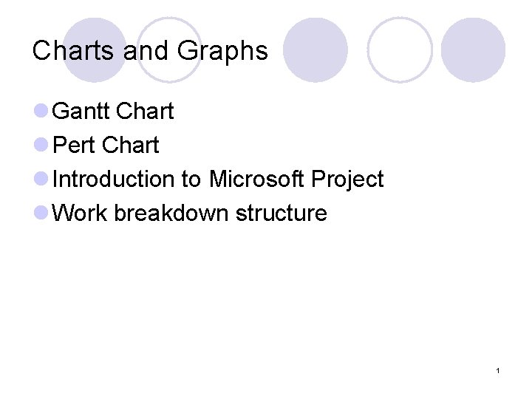Click the Introduction to Microsoft Project line
This screenshot has height=399, width=532.
pyautogui.click(x=219, y=180)
